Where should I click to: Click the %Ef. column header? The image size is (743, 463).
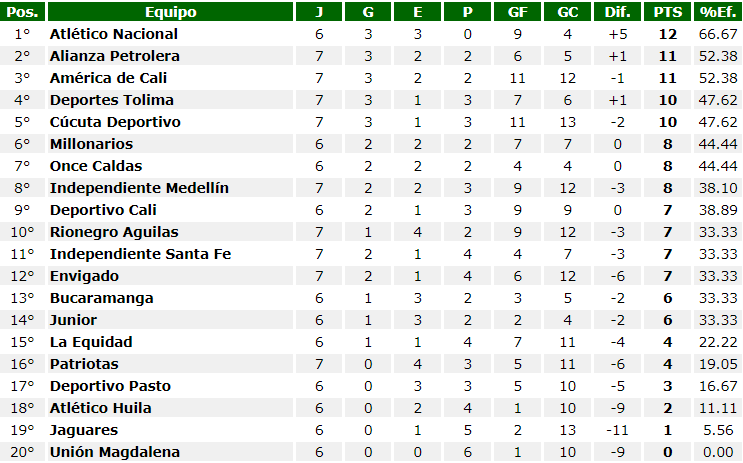pos(717,12)
